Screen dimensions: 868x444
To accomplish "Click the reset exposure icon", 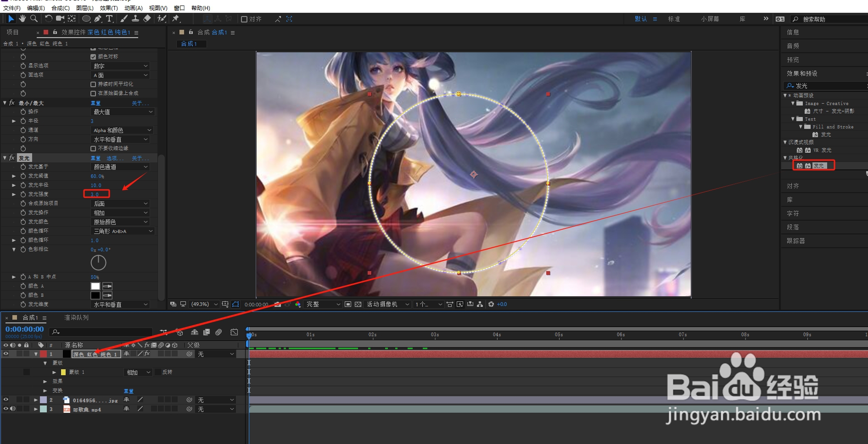I will [x=491, y=304].
